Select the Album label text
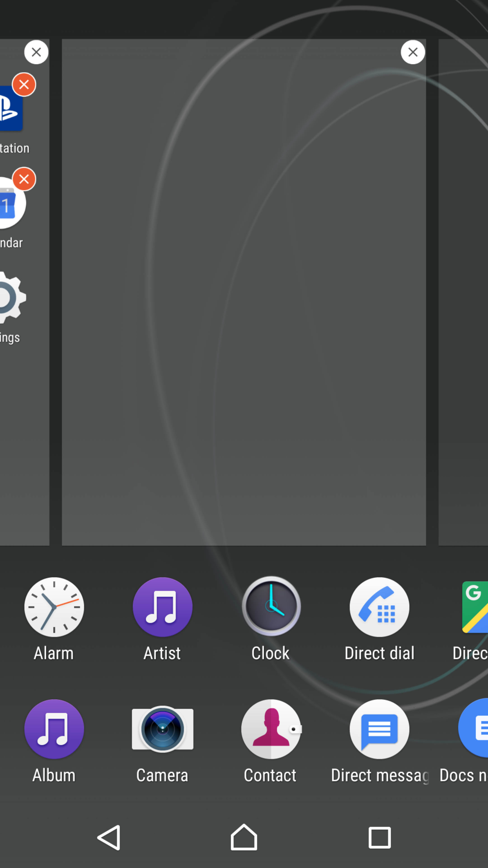 click(x=54, y=775)
